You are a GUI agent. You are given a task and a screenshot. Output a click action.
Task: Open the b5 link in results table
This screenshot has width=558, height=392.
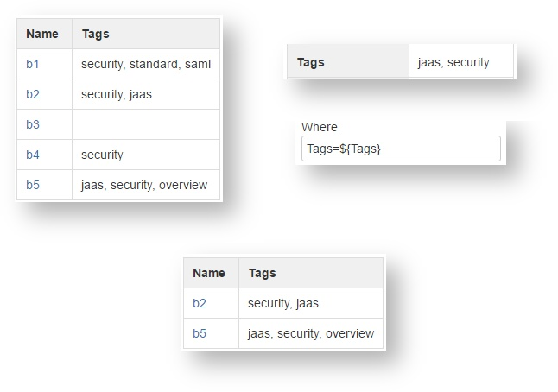pos(200,333)
